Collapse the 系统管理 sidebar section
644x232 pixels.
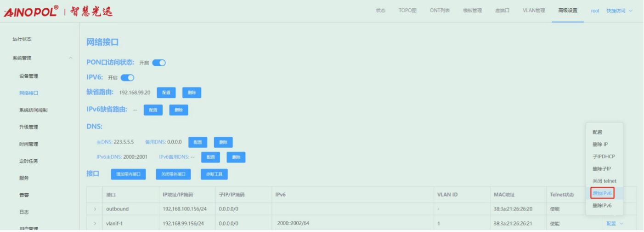(x=70, y=58)
